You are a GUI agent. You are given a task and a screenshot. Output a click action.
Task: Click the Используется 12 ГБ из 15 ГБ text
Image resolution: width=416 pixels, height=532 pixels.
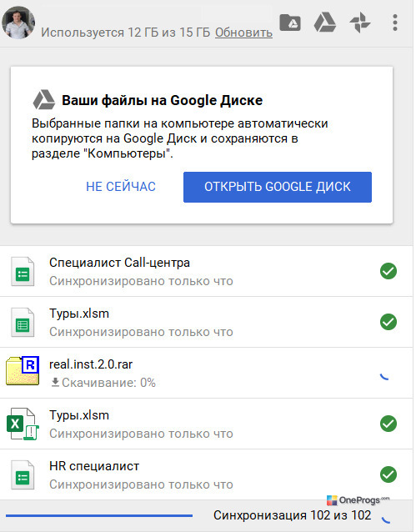point(126,33)
